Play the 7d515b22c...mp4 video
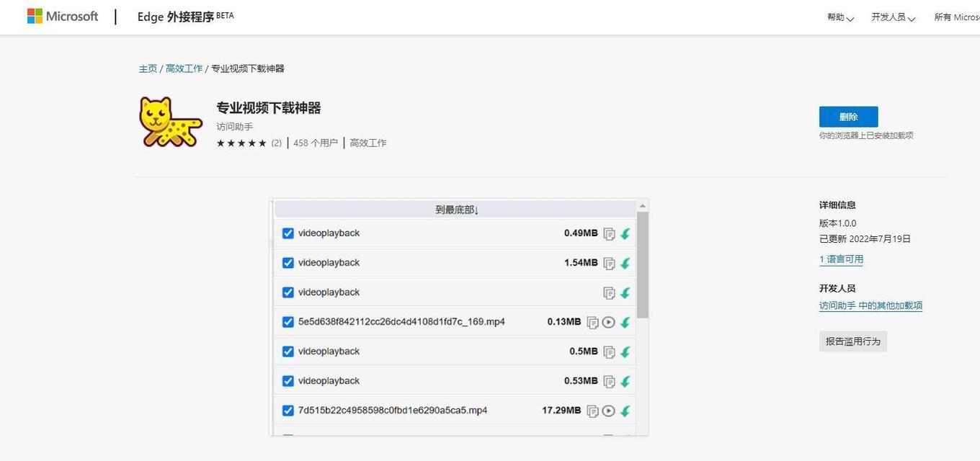980x461 pixels. coord(609,411)
